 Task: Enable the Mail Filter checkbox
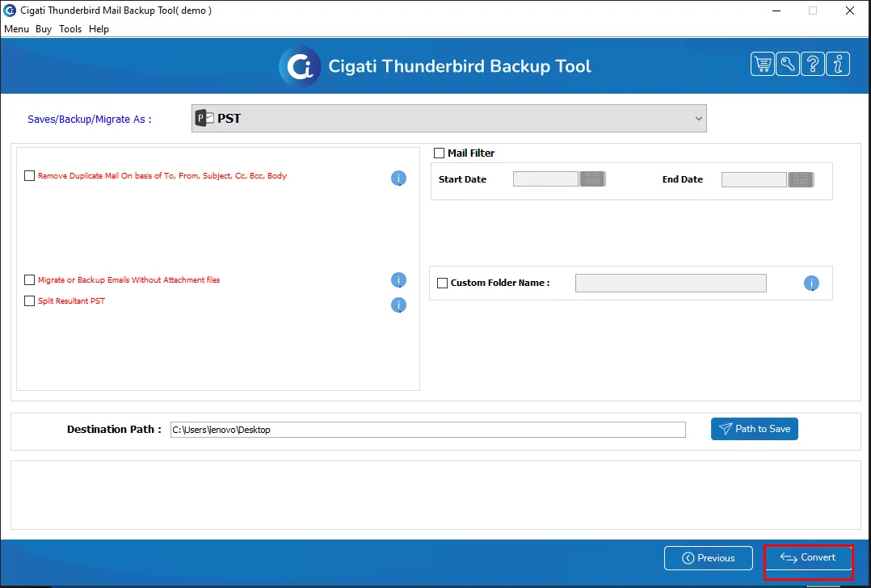439,153
